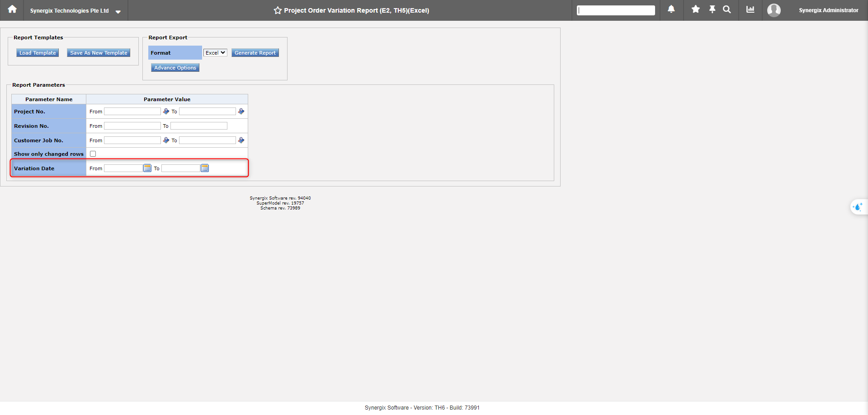This screenshot has height=415, width=868.
Task: Tick the Show only changed rows checkbox
Action: (93, 154)
